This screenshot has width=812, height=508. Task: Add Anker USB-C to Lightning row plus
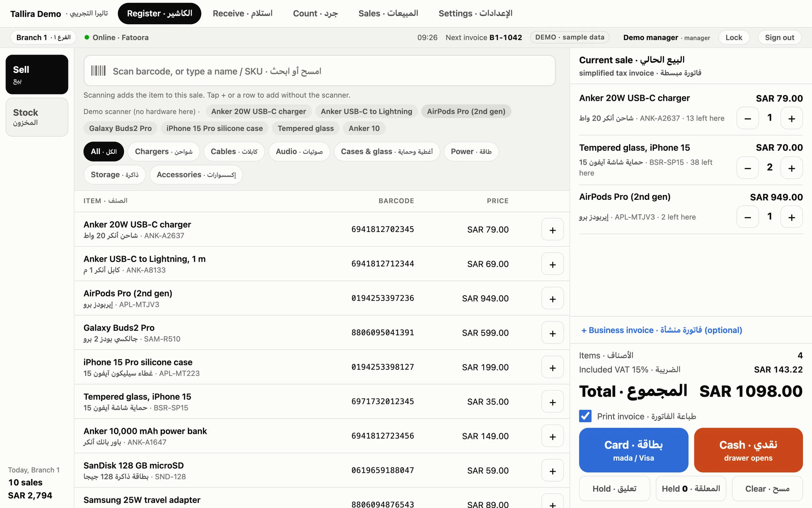pos(552,264)
